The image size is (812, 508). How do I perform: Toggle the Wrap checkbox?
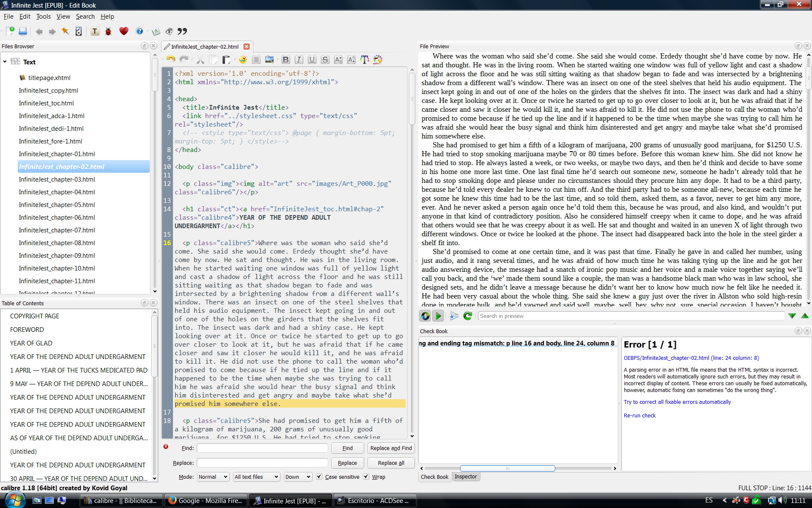[x=366, y=477]
